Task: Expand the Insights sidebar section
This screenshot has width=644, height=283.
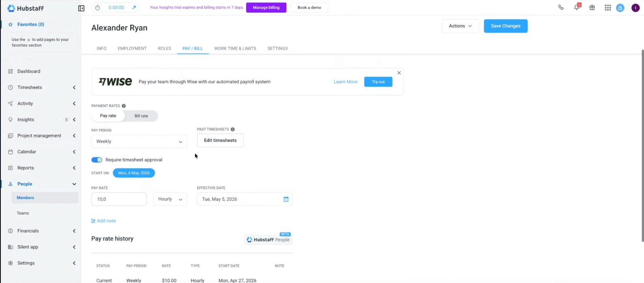Action: coord(74,120)
